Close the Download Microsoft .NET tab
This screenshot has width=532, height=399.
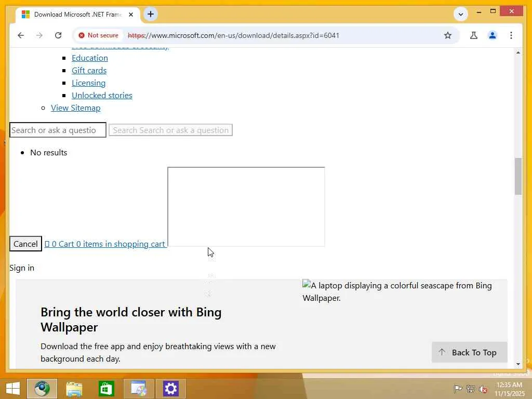click(131, 15)
